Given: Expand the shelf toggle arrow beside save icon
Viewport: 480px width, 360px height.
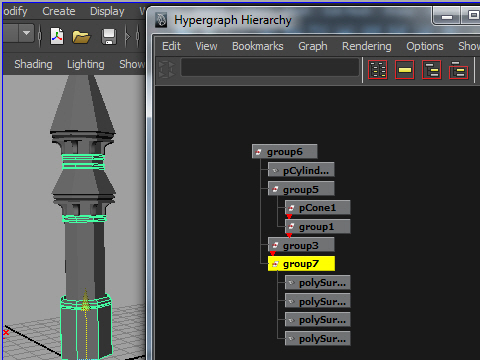Looking at the screenshot, I should click(128, 36).
